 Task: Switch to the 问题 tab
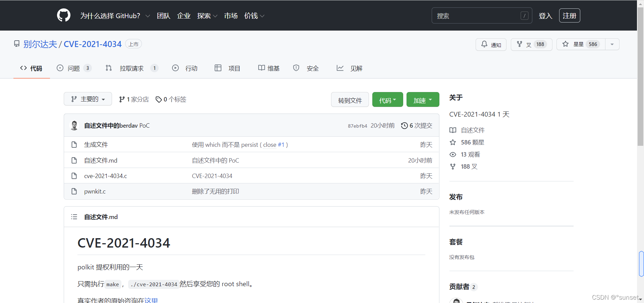tap(74, 68)
